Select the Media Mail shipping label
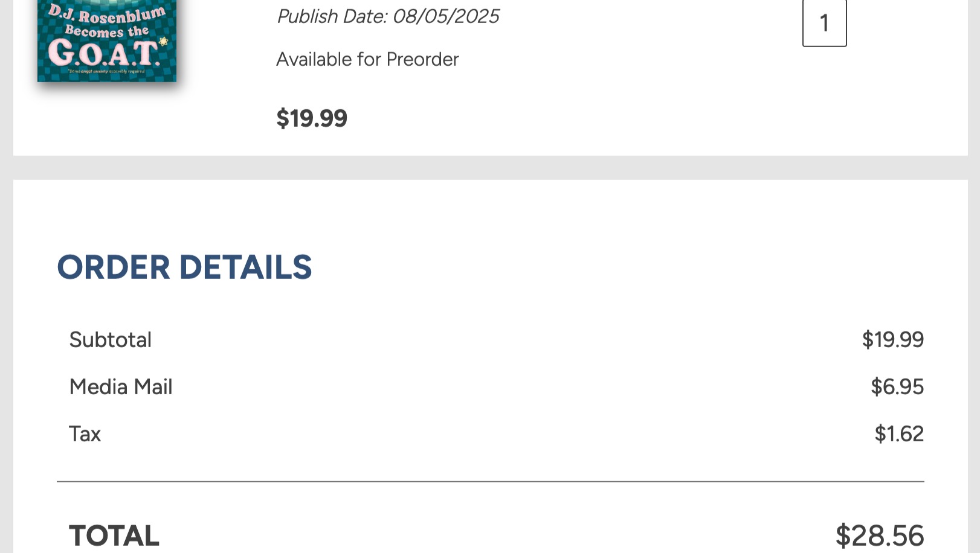Image resolution: width=980 pixels, height=553 pixels. point(121,386)
